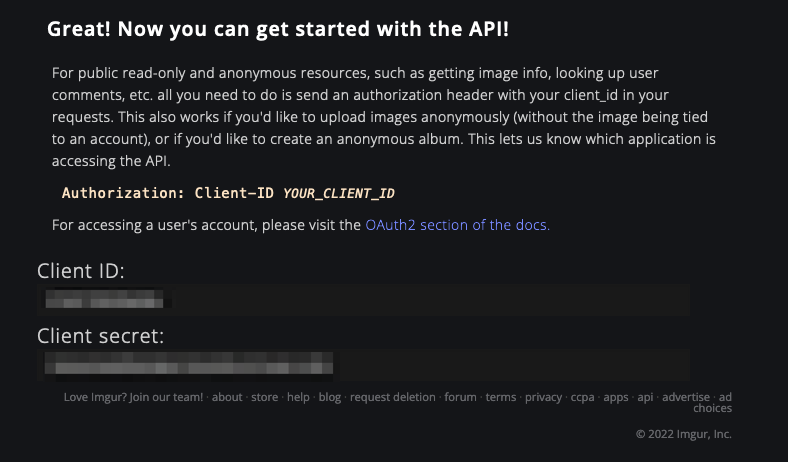Screen dimensions: 788x462
Task: Open the 'blog' footer link
Action: coord(329,397)
